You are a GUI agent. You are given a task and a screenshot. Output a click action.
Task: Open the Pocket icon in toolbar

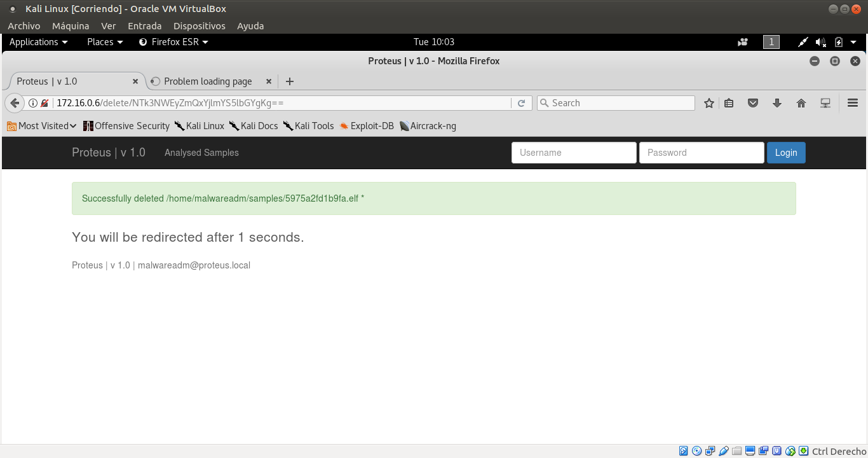pyautogui.click(x=753, y=103)
